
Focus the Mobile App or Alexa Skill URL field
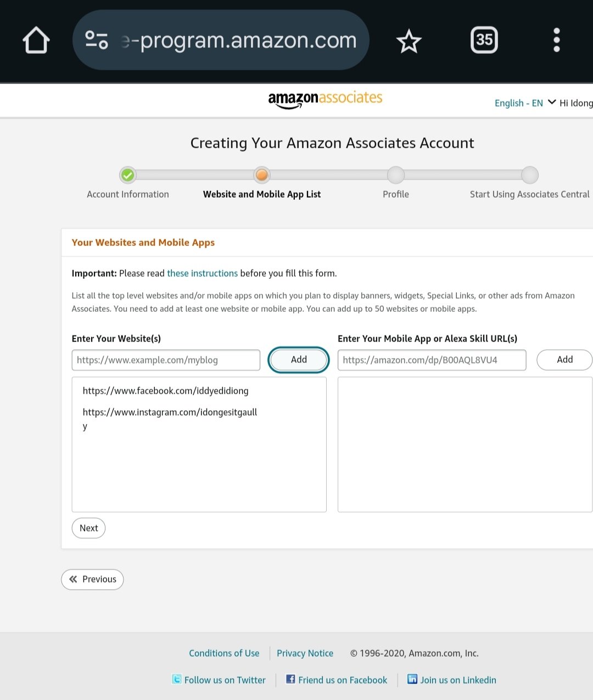click(432, 360)
